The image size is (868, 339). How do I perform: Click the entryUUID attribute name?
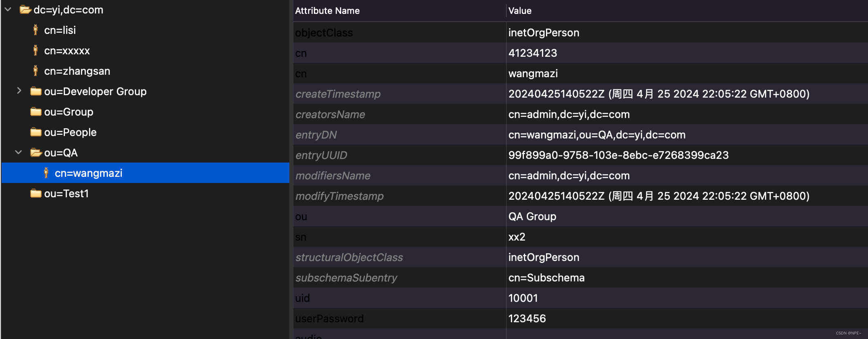tap(321, 155)
